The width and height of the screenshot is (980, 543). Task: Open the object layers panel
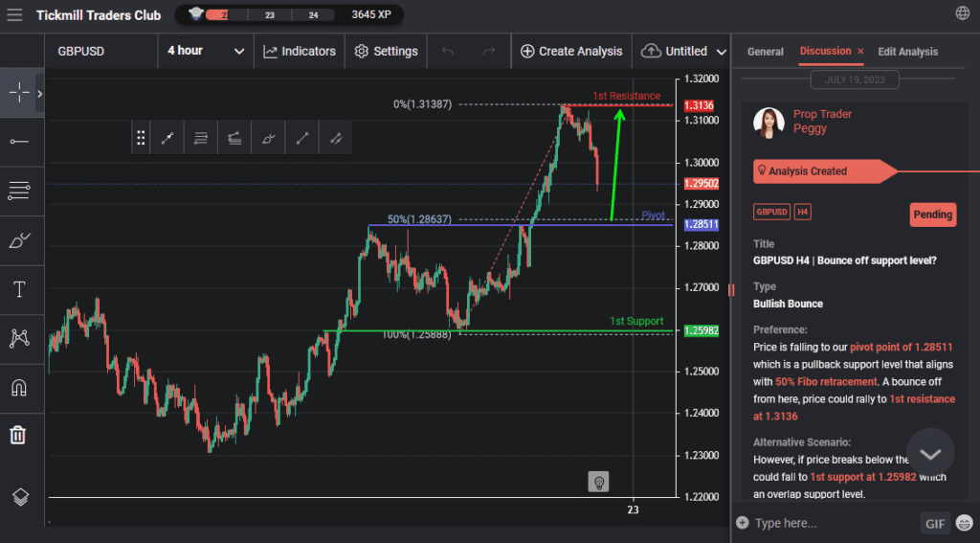[18, 497]
